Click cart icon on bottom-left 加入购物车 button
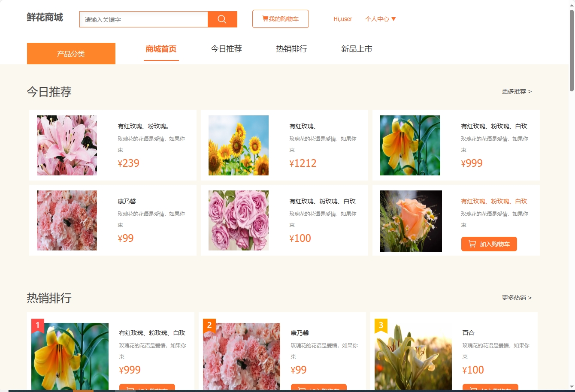 (130, 389)
